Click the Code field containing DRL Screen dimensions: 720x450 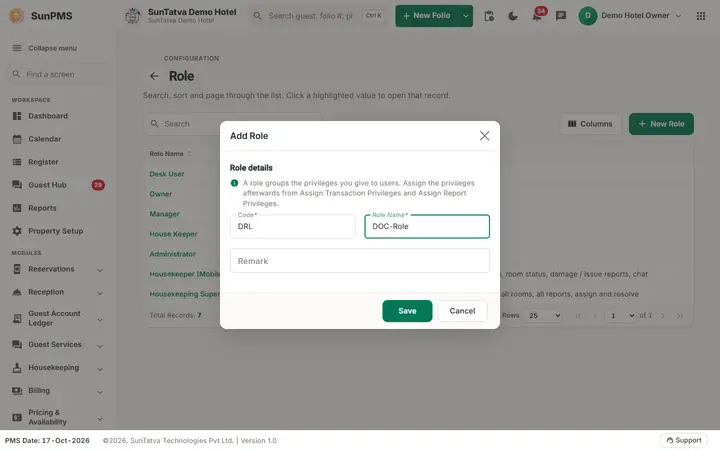click(292, 226)
